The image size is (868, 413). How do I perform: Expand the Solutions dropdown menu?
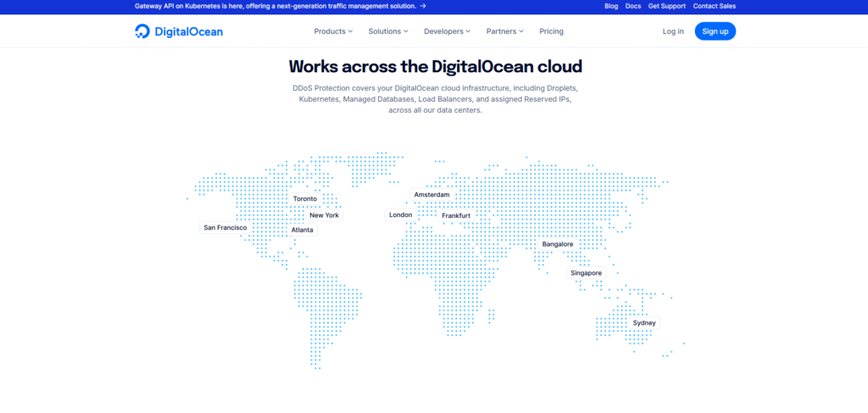coord(388,31)
